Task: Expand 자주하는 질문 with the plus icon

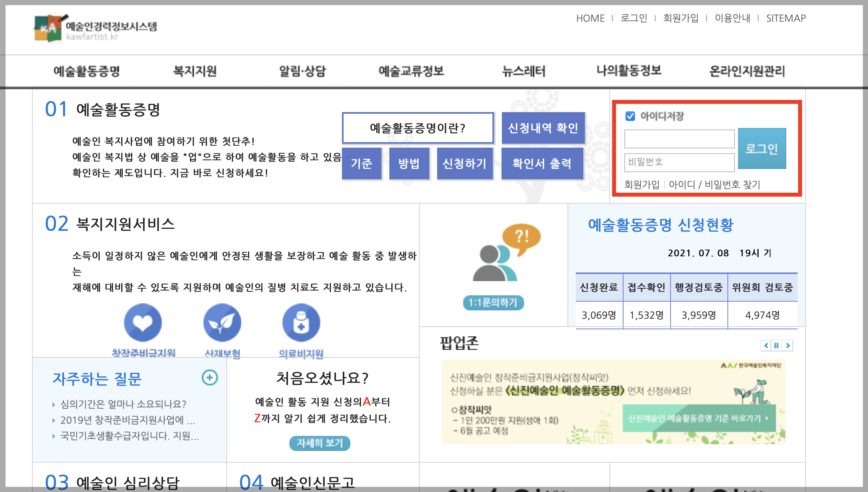Action: [x=209, y=377]
